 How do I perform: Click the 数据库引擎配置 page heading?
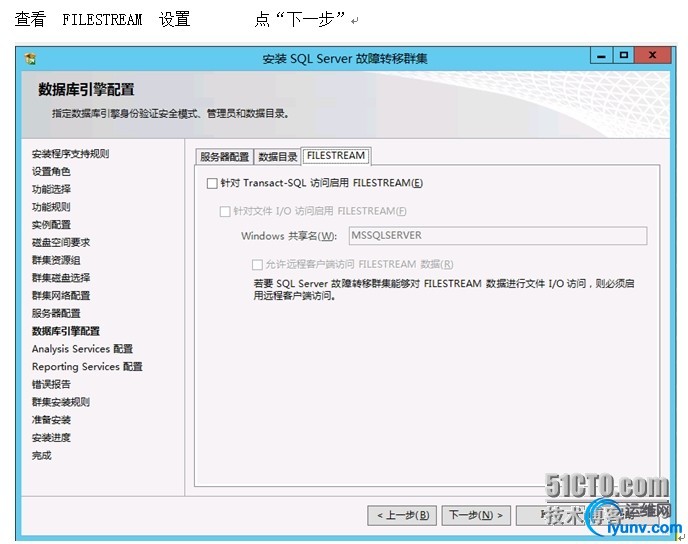(86, 89)
